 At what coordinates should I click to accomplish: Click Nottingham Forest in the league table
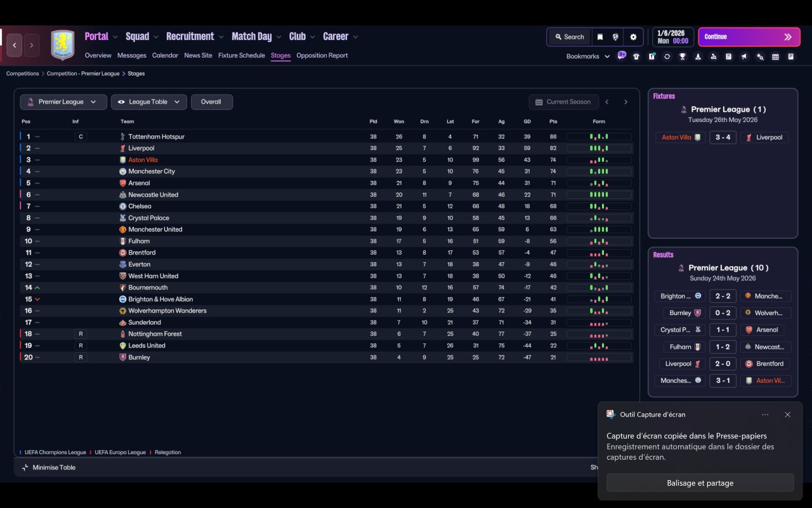coord(155,334)
